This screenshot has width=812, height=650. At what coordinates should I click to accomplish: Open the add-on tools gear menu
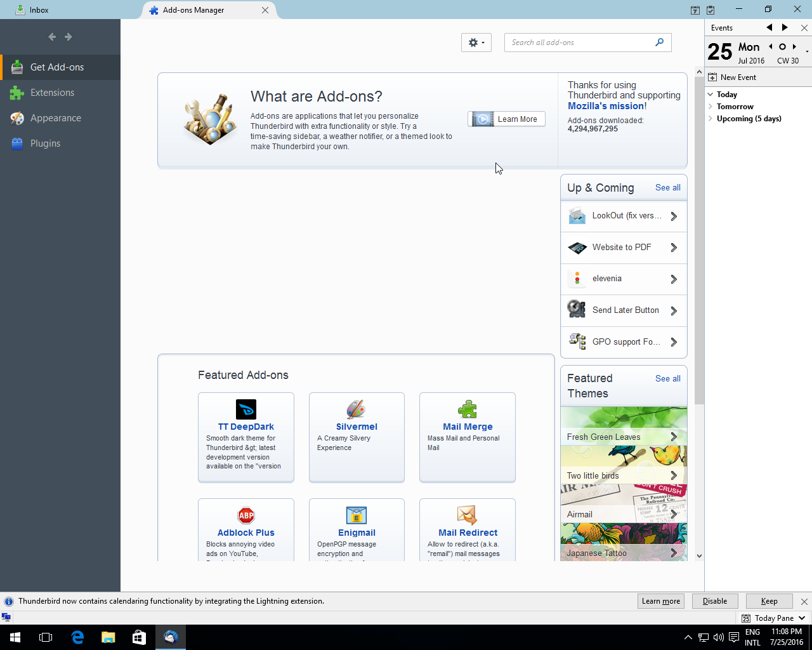coord(476,43)
